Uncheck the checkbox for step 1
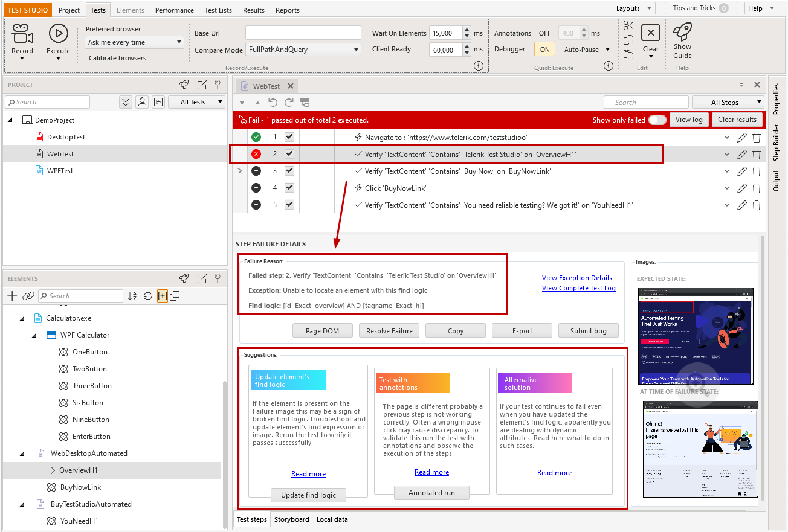Screen dimensions: 788x532 [289, 137]
